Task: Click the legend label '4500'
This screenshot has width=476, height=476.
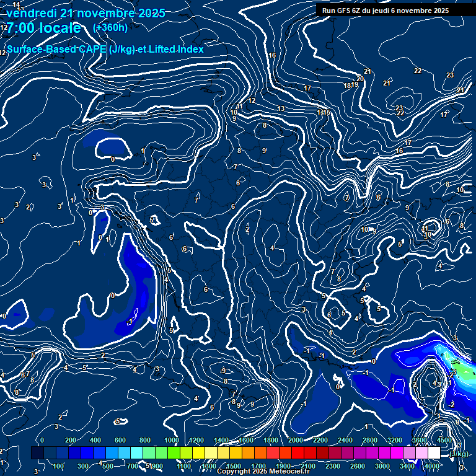Action: (444, 440)
